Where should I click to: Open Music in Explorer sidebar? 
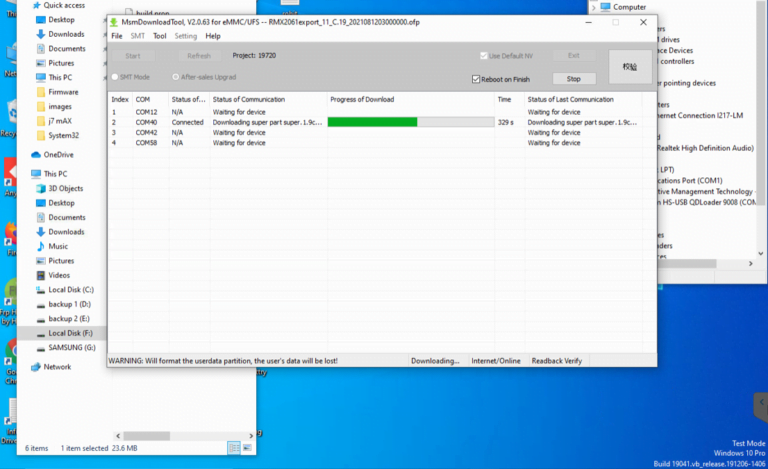click(58, 246)
